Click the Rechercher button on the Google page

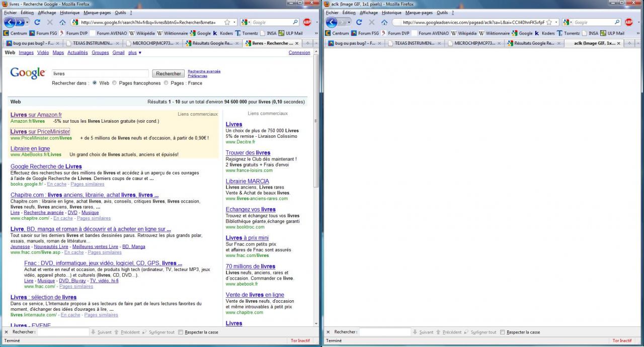pyautogui.click(x=169, y=73)
